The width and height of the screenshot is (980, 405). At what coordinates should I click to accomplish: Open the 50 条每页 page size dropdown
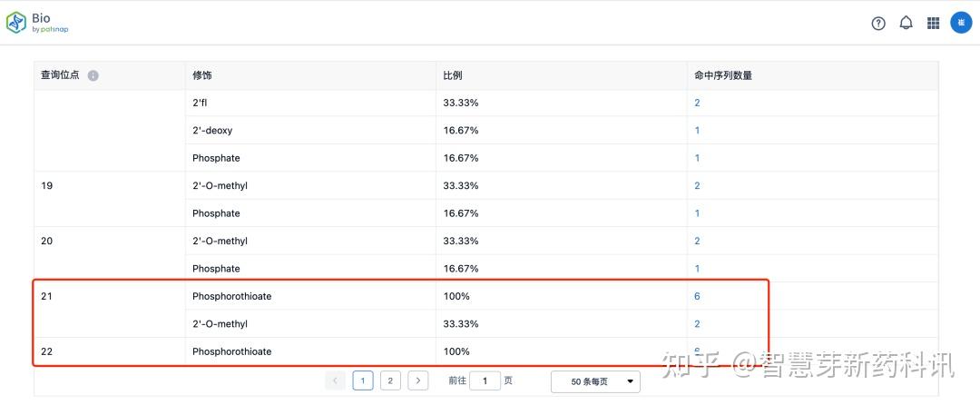click(x=595, y=381)
